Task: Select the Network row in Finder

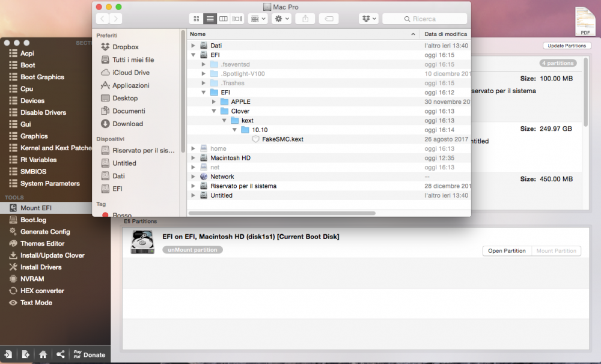Action: pos(329,177)
